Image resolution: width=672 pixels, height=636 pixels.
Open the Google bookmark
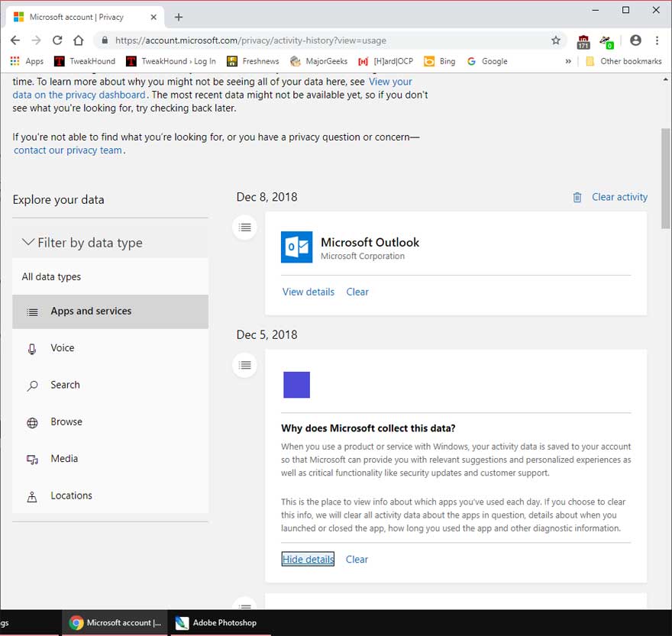pos(487,61)
